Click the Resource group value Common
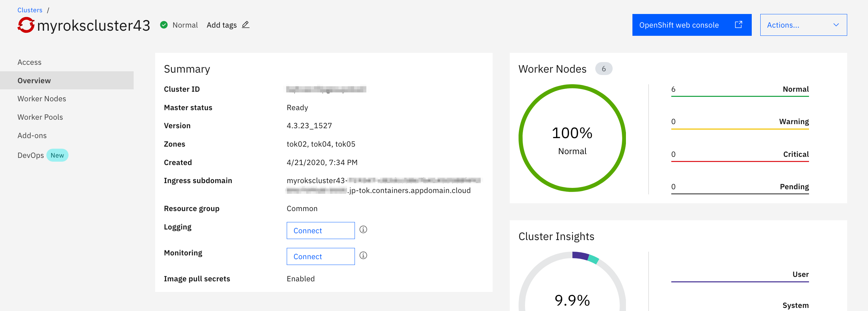The height and width of the screenshot is (311, 868). point(302,209)
